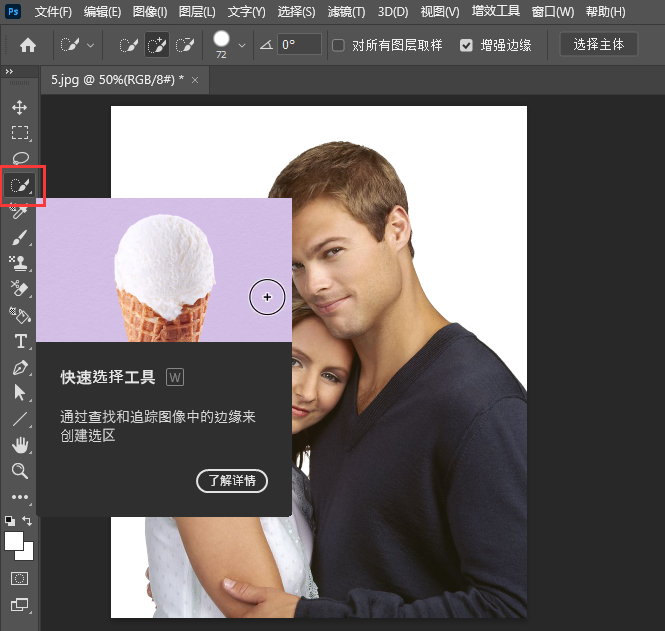Select the Paint Bucket tool
665x631 pixels.
click(x=20, y=315)
